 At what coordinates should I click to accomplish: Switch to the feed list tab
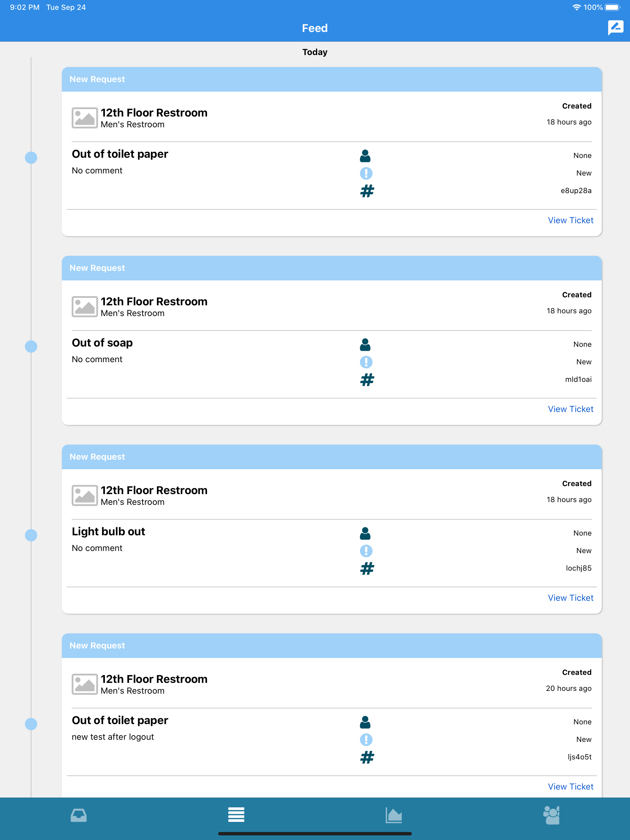tap(236, 814)
